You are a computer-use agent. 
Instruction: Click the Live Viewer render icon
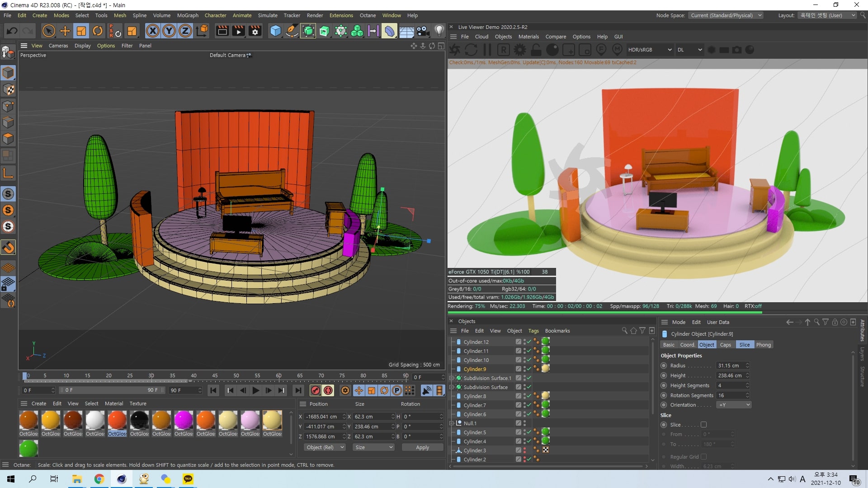(455, 49)
